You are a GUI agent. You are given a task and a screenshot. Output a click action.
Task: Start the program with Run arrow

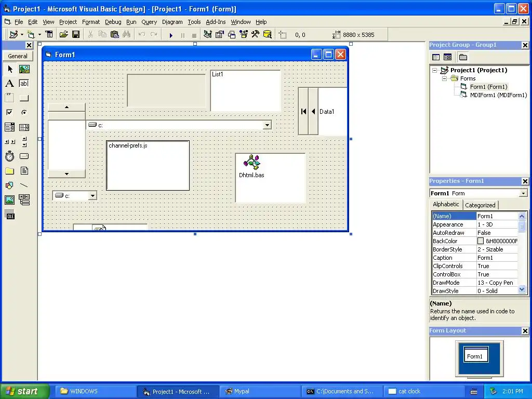171,35
